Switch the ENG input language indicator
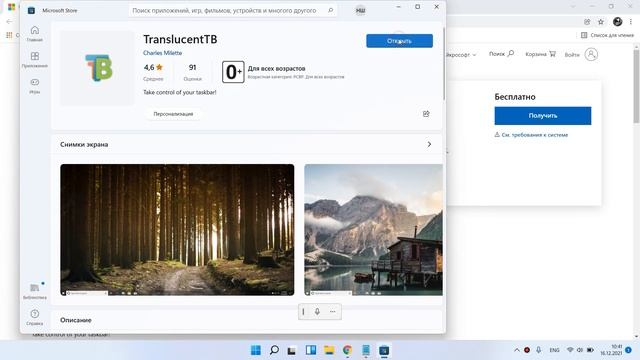The image size is (640, 360). 554,350
